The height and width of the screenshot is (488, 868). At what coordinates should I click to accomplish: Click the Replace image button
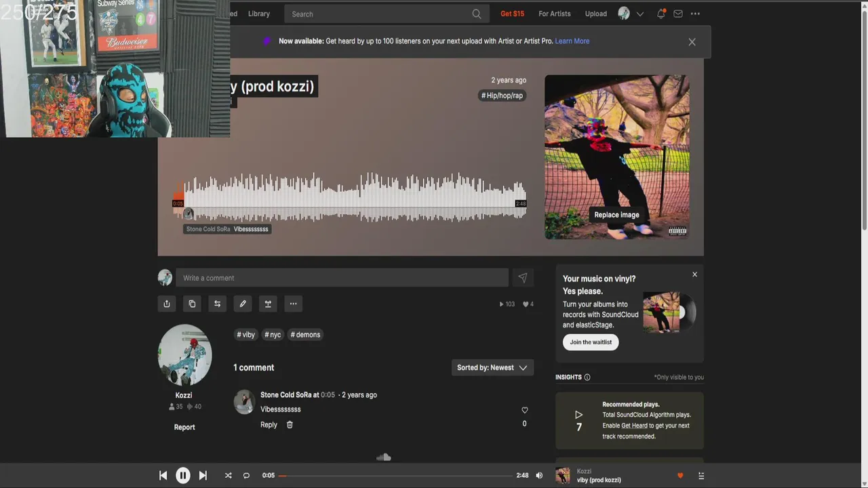pos(616,215)
